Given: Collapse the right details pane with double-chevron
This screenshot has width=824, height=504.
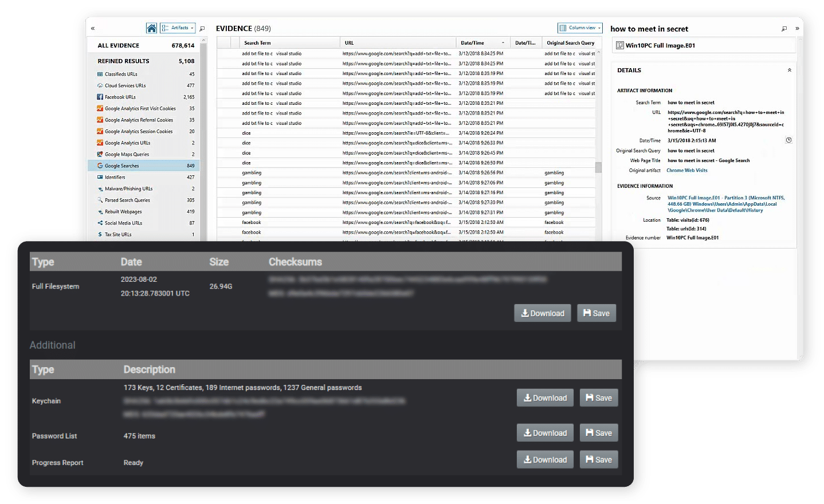Looking at the screenshot, I should (797, 29).
